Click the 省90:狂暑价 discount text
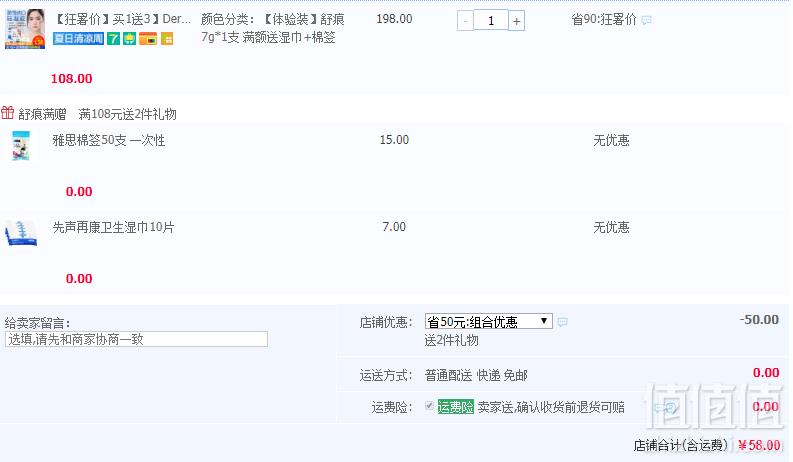 [x=604, y=19]
